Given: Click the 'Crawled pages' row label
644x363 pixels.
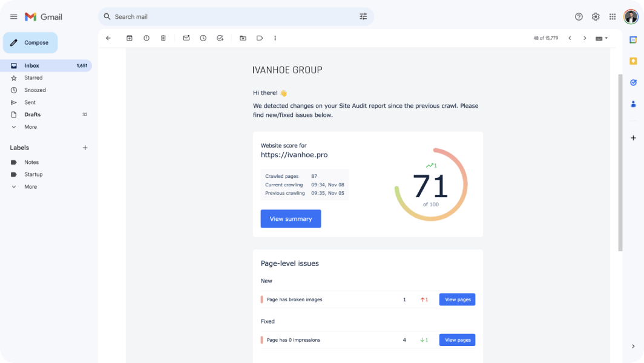Looking at the screenshot, I should (282, 176).
